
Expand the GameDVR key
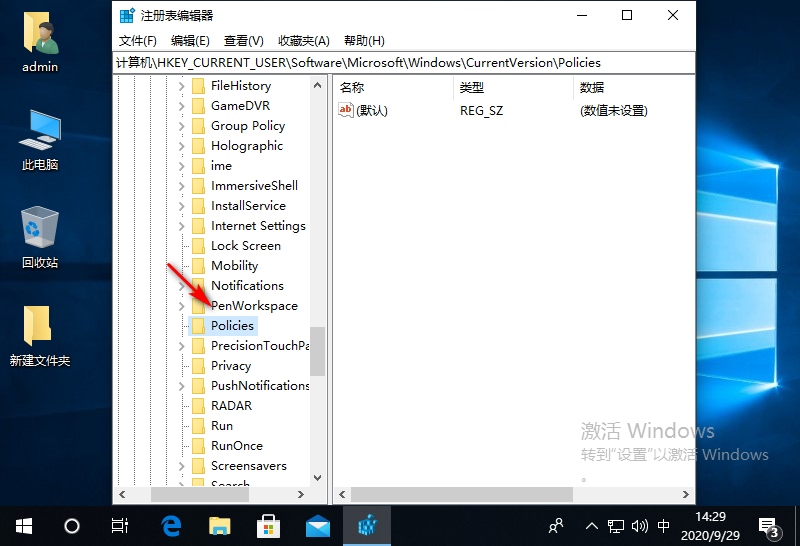[182, 106]
